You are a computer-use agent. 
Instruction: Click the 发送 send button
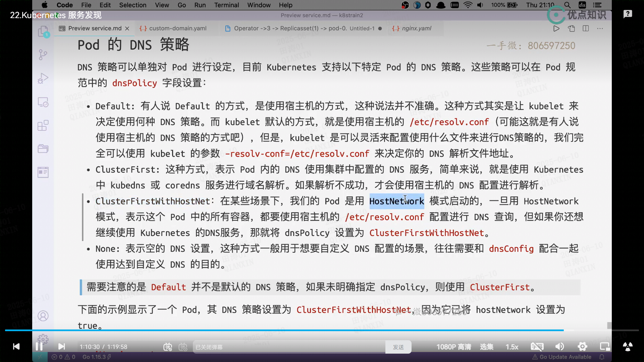(x=398, y=347)
